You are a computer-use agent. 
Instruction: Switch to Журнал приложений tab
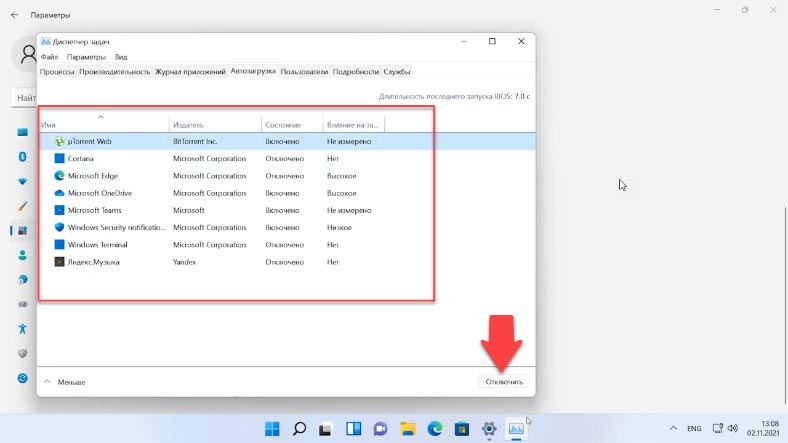pyautogui.click(x=190, y=72)
